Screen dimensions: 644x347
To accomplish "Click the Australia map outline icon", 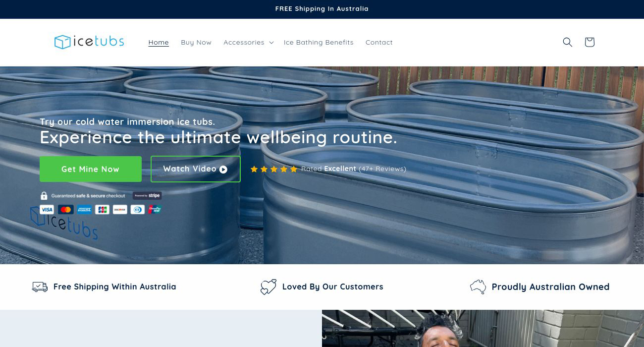I will (x=478, y=287).
